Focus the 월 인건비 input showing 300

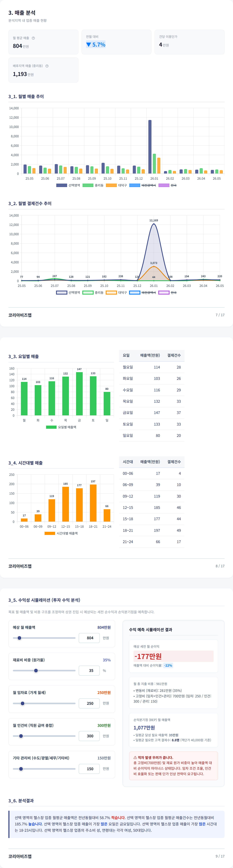click(x=89, y=736)
